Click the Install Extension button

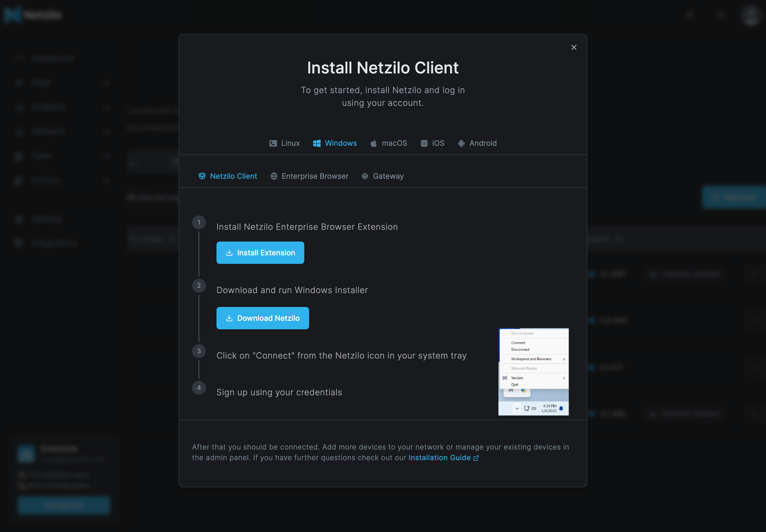pyautogui.click(x=260, y=253)
